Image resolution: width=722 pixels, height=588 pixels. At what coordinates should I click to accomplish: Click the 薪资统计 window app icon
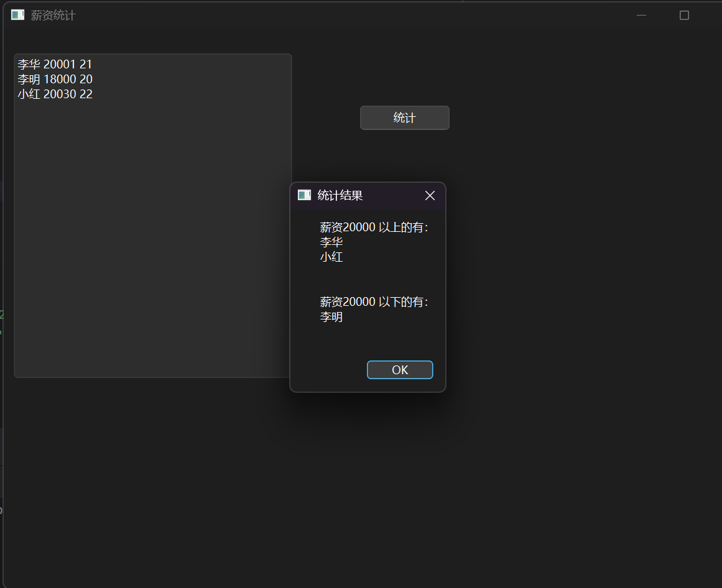pos(17,15)
